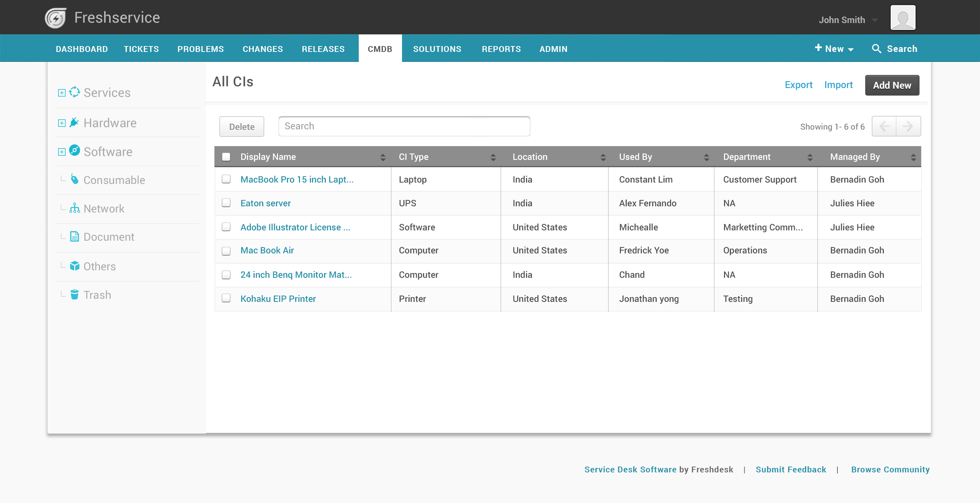This screenshot has width=980, height=503.
Task: Click the user avatar picture
Action: pyautogui.click(x=902, y=18)
